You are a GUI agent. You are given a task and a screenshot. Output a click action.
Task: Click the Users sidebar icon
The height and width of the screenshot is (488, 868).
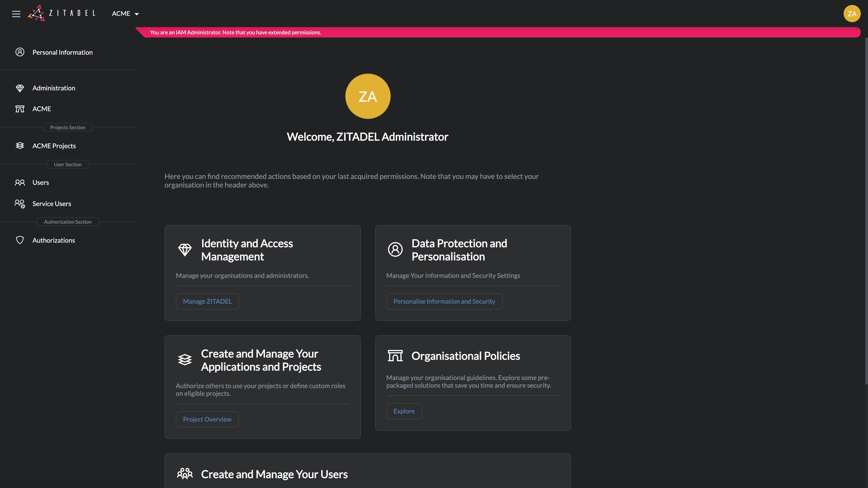pyautogui.click(x=20, y=183)
